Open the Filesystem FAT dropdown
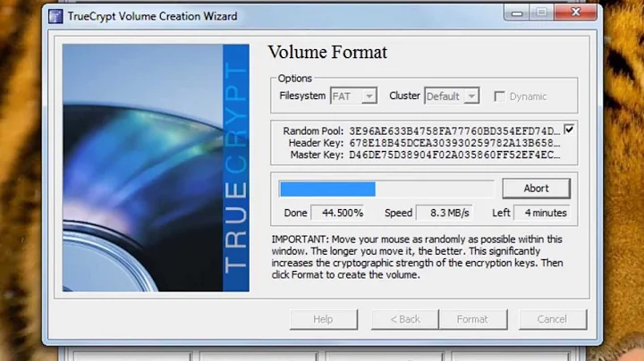This screenshot has width=644, height=361. (353, 96)
